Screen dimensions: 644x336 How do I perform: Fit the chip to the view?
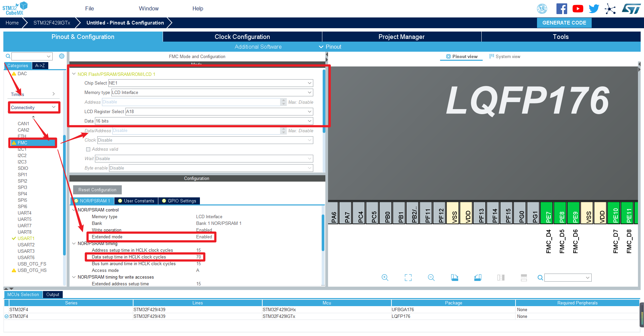click(x=408, y=278)
